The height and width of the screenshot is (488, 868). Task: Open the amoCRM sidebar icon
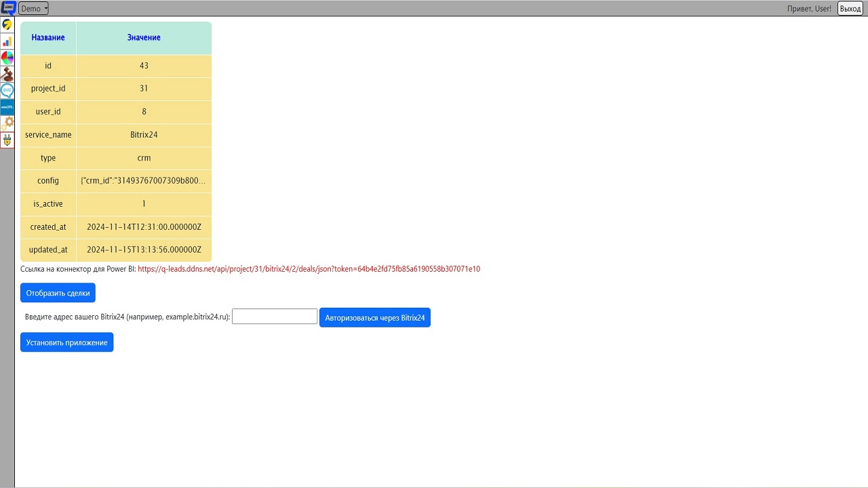click(x=7, y=106)
